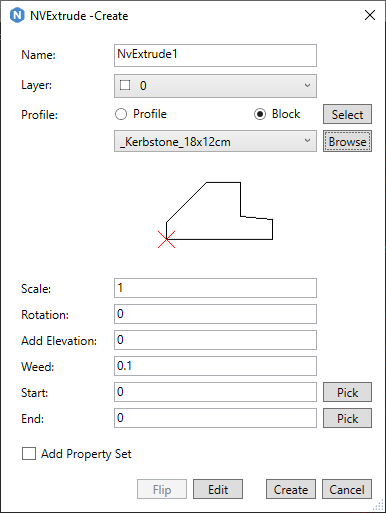Click the Browse button
386x513 pixels.
(x=347, y=141)
